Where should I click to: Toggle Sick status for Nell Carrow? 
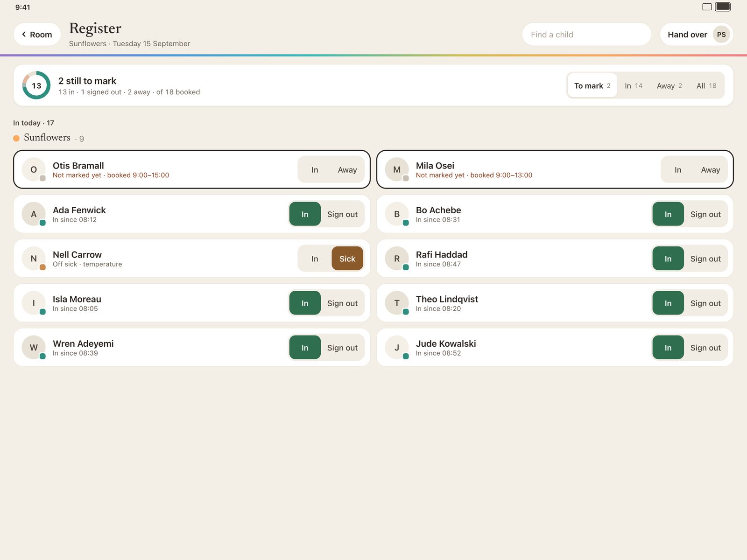(x=347, y=259)
